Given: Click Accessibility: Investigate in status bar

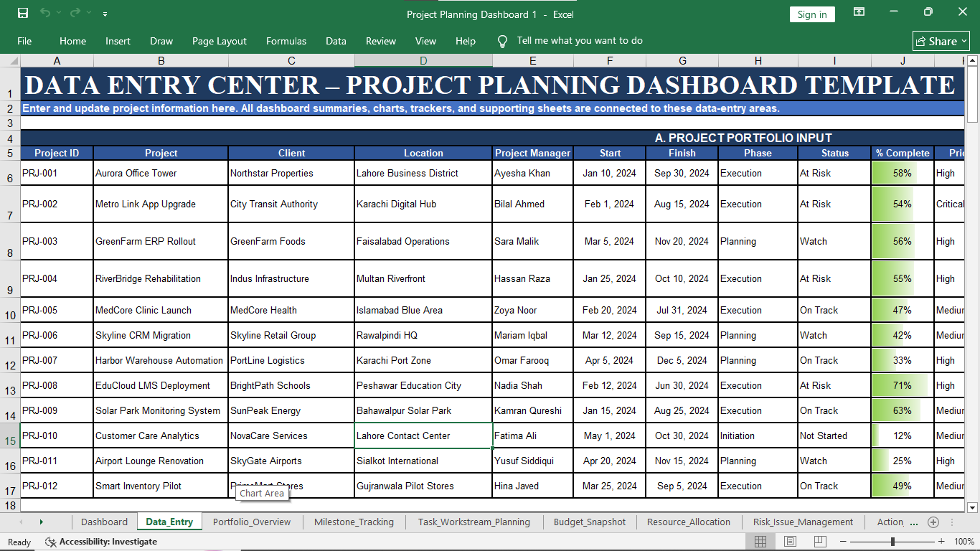Looking at the screenshot, I should coord(101,542).
